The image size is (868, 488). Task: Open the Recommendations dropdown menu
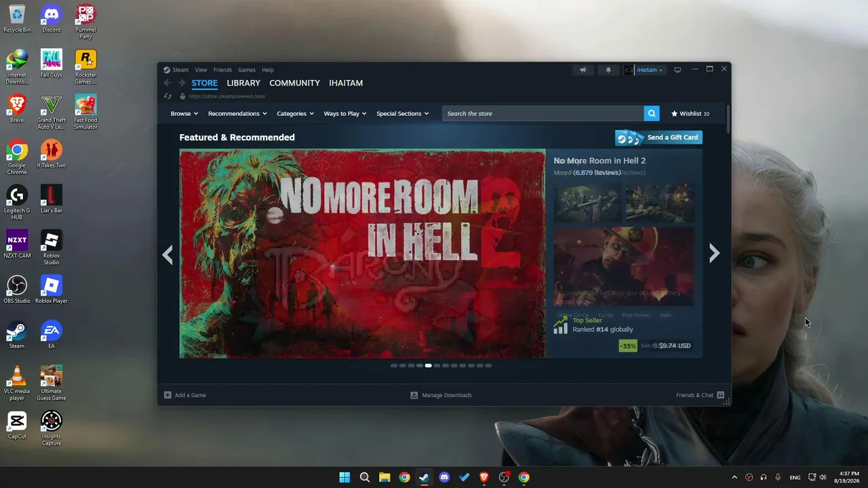click(237, 114)
